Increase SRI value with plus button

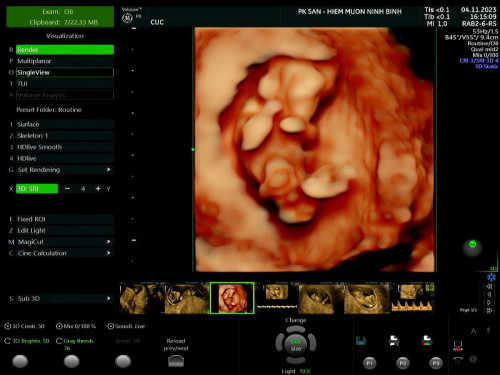[98, 189]
